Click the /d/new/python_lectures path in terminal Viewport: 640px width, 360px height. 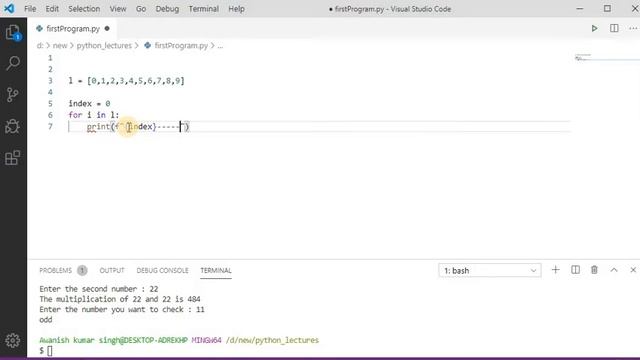pos(272,340)
